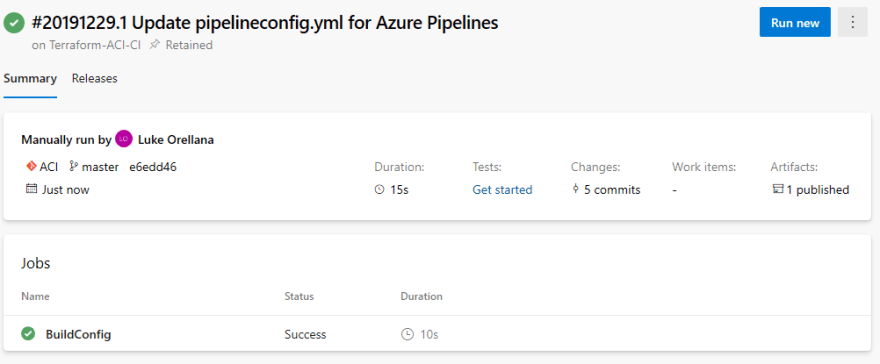This screenshot has height=364, width=880.
Task: Click the branch icon beside master
Action: (x=74, y=167)
